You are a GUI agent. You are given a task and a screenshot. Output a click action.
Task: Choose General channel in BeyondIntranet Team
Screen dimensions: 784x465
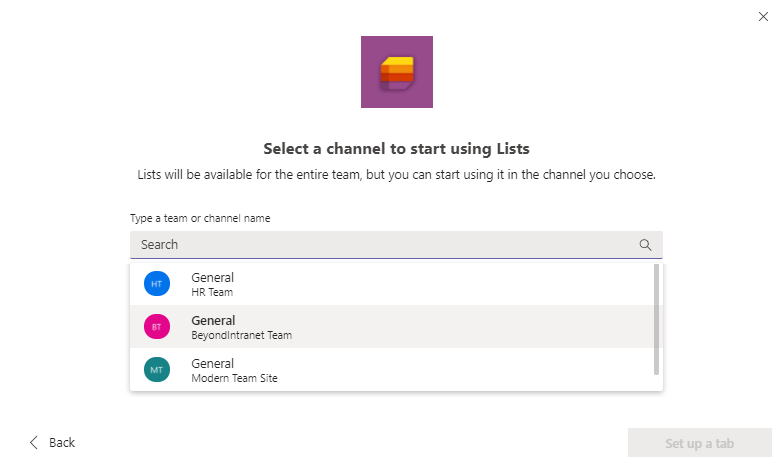(x=213, y=320)
